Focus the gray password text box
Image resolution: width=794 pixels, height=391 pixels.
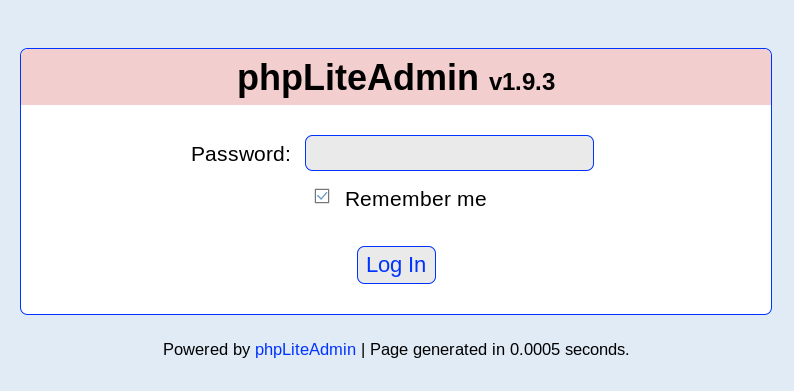[449, 153]
